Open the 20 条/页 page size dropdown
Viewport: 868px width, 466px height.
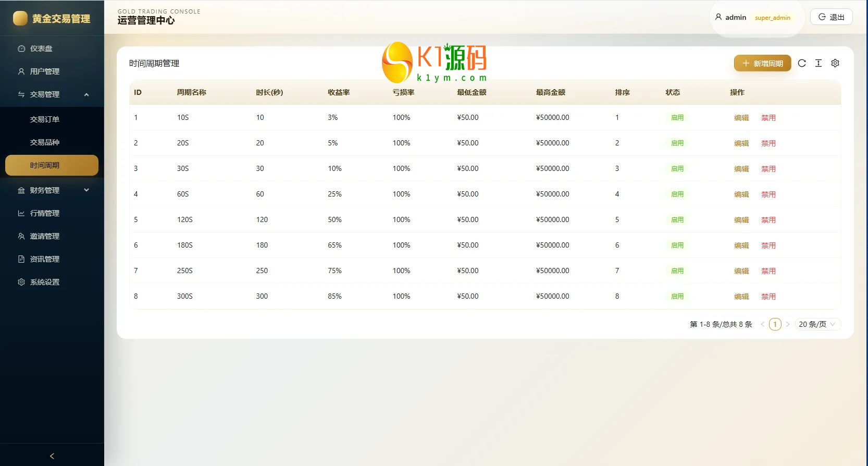point(818,324)
